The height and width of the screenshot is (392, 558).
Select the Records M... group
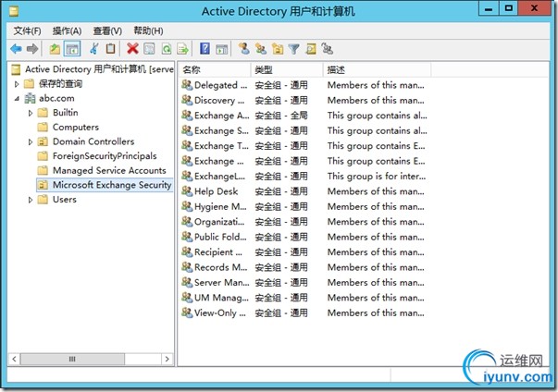coord(215,267)
